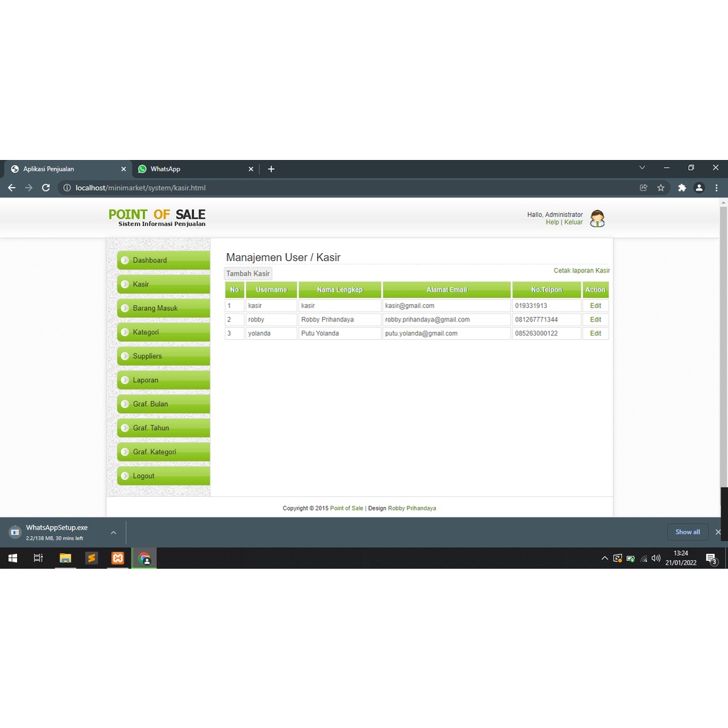Open the Robby Prihandaya footer link

(x=412, y=508)
